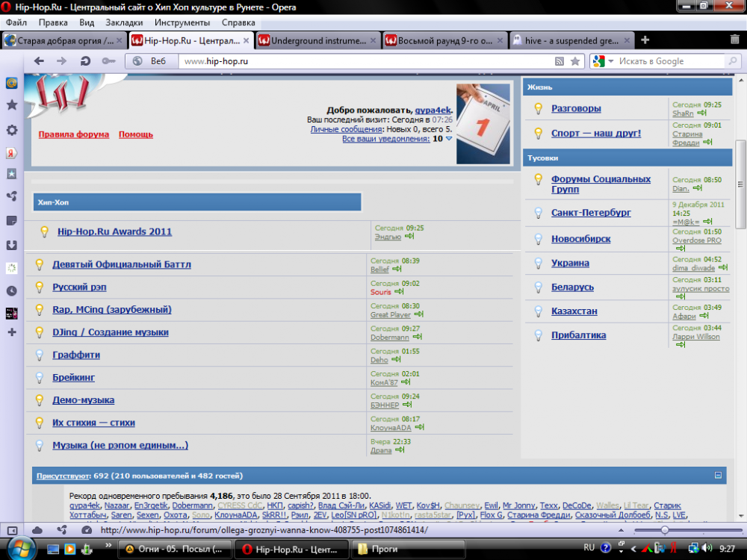
Task: Open the Санкт-Петербург forum link
Action: point(591,212)
